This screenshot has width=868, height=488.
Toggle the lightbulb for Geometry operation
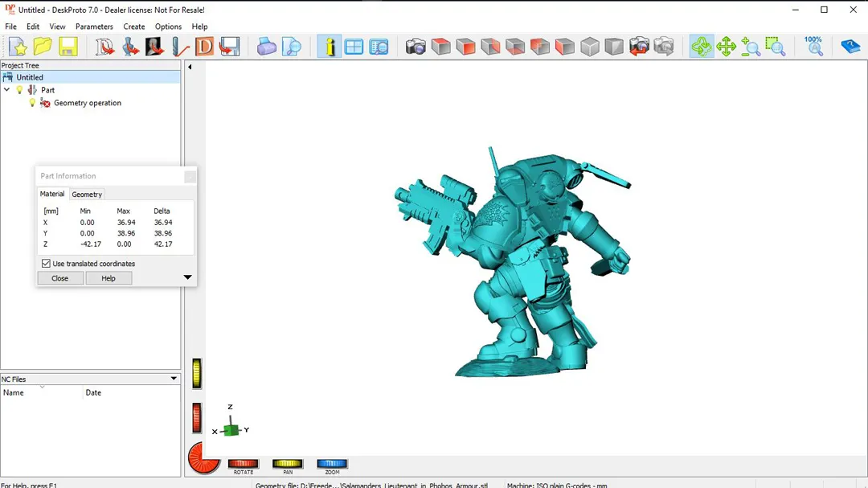pyautogui.click(x=32, y=102)
